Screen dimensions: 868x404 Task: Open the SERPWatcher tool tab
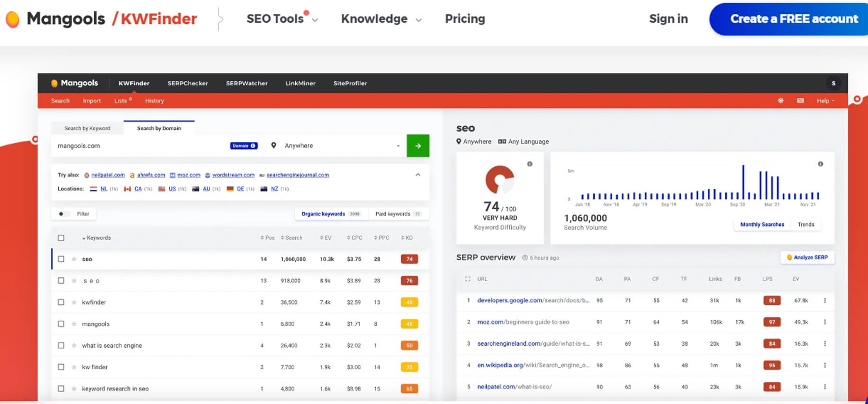pyautogui.click(x=247, y=83)
